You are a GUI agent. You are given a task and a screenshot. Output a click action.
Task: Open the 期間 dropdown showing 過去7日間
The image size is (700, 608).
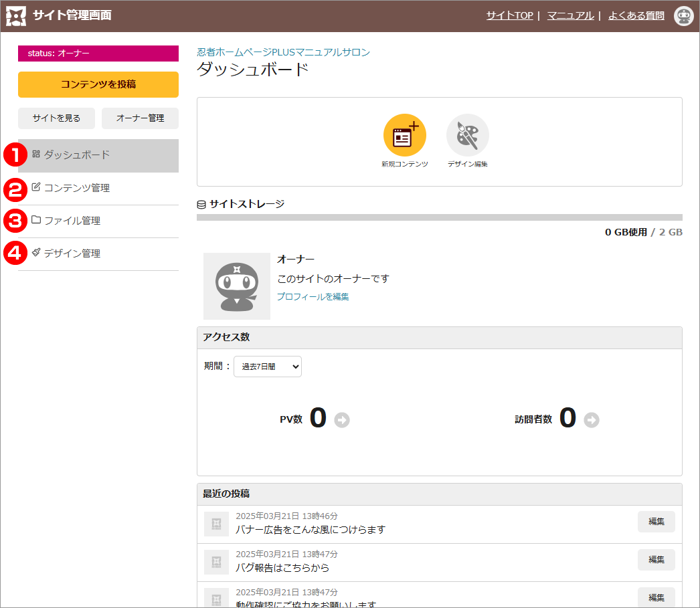point(268,367)
